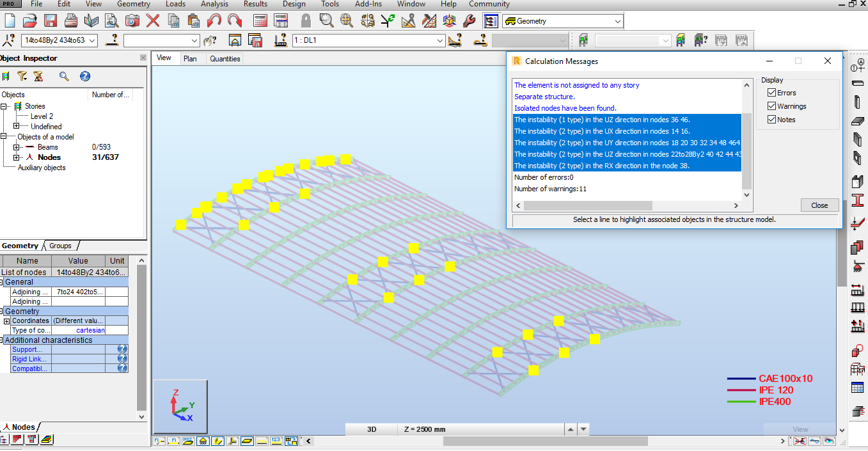Capture screen with the camera icon
The image size is (868, 451).
click(x=132, y=20)
